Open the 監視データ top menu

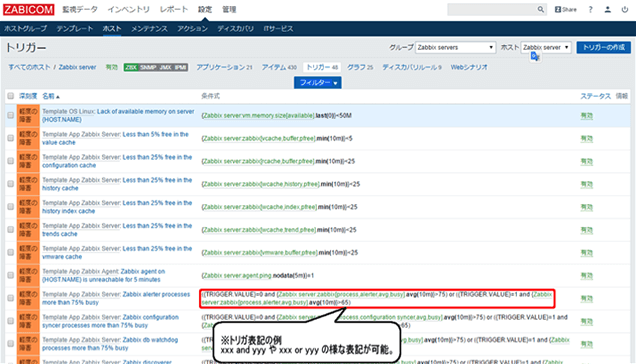(80, 9)
